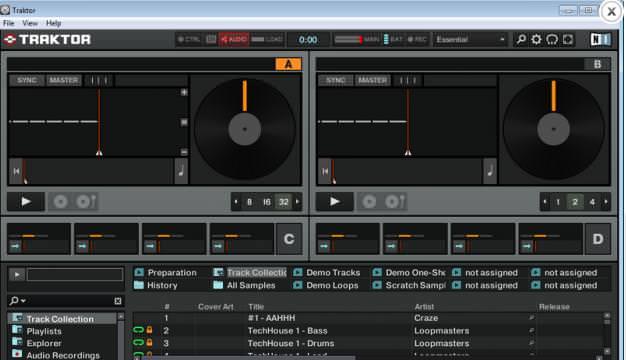Toggle MASTER on Deck A
626x360 pixels.
pos(63,80)
